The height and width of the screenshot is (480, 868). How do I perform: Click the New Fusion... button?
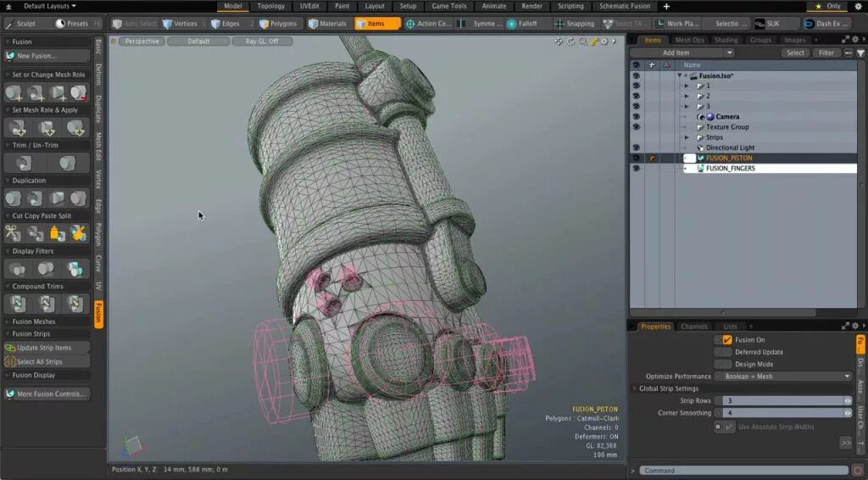coord(47,56)
